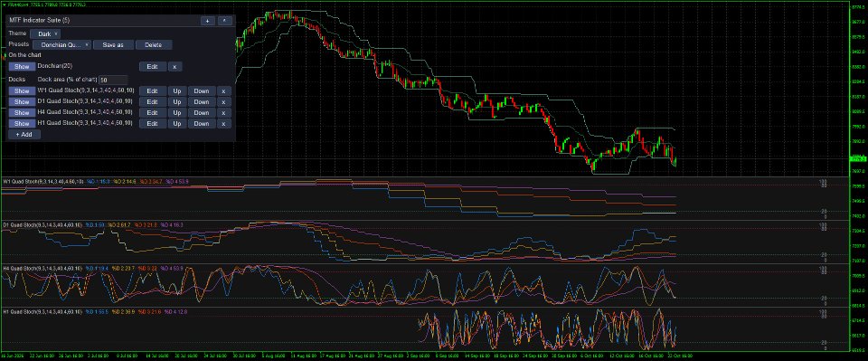Click the Save as preset button
This screenshot has width=868, height=361.
point(113,45)
